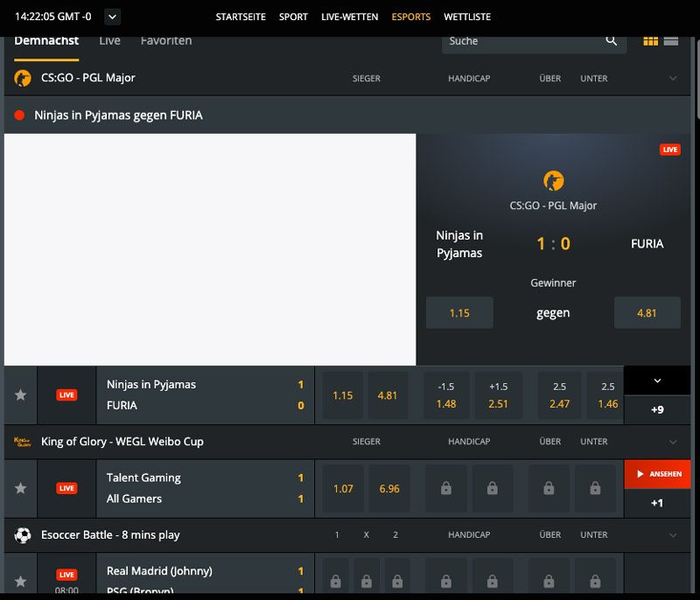
Task: Bet on Ninjas in Pyjamas at 1.15 in card
Action: pos(459,313)
